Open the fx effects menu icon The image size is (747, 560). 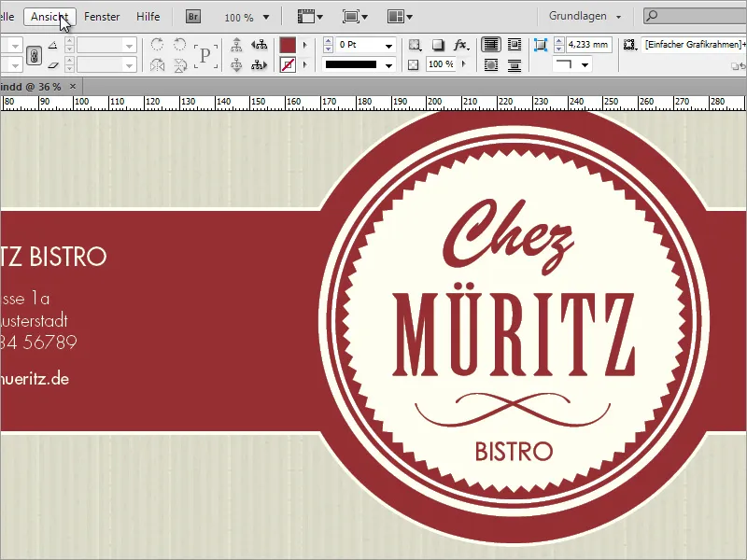(x=460, y=45)
